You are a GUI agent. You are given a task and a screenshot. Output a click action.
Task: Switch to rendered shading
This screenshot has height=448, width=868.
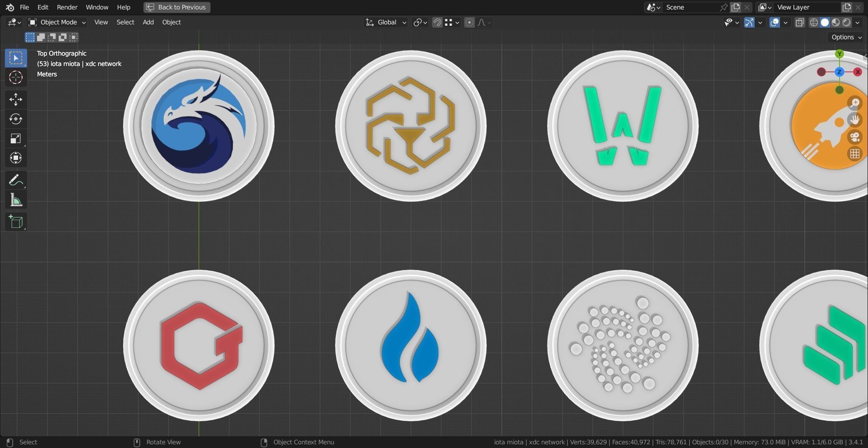(846, 22)
